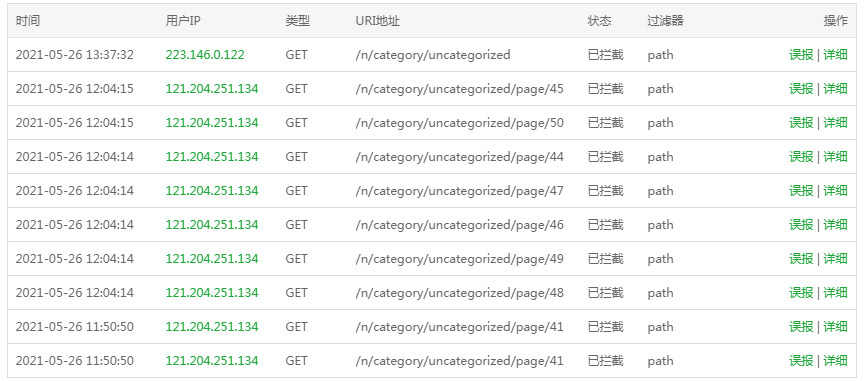864x381 pixels.
Task: Click the 用户IP column header
Action: click(x=183, y=21)
